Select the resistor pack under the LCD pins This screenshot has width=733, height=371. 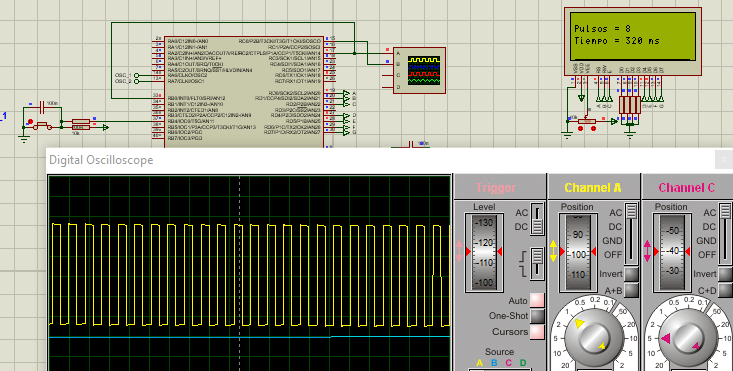pos(630,105)
